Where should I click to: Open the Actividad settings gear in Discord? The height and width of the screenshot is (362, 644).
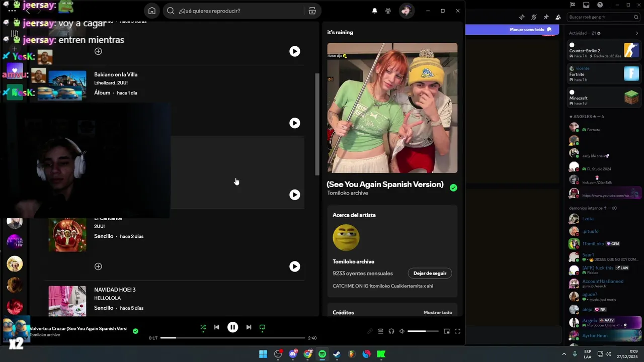(x=599, y=33)
